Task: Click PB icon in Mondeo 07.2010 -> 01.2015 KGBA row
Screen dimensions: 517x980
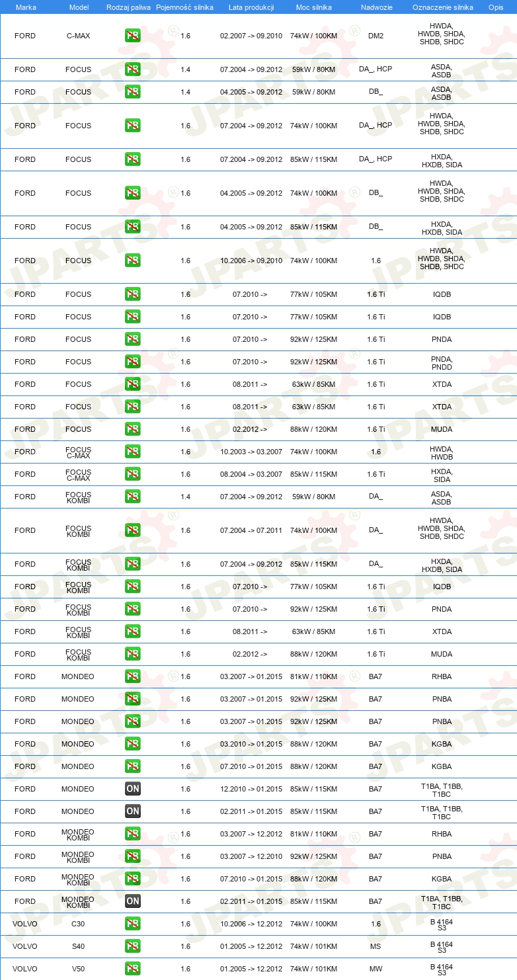Action: [133, 766]
